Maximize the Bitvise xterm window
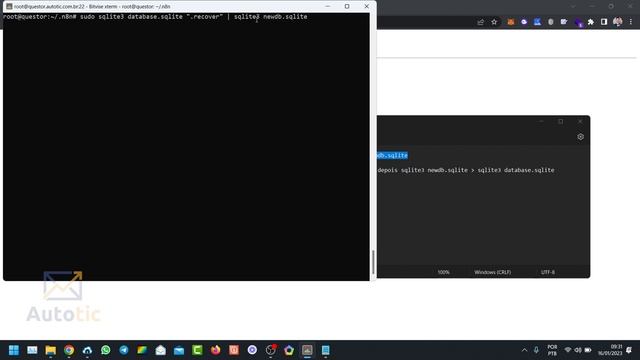The height and width of the screenshot is (360, 640). (347, 7)
